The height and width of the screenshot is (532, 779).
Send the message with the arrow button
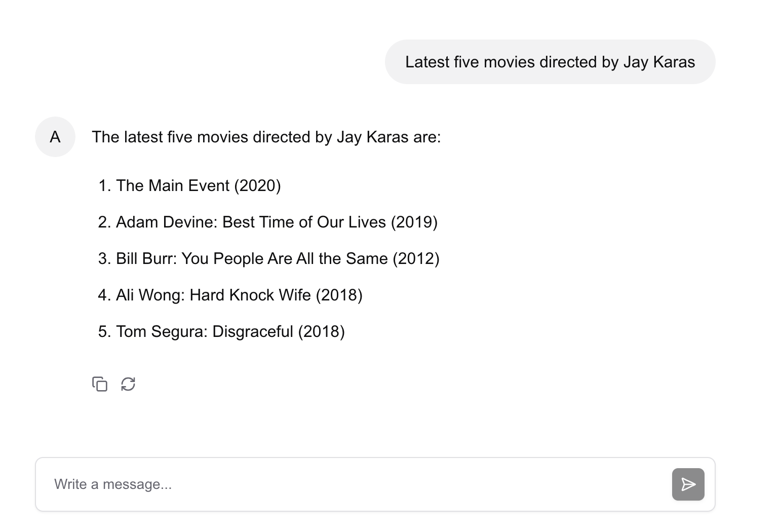pyautogui.click(x=688, y=484)
